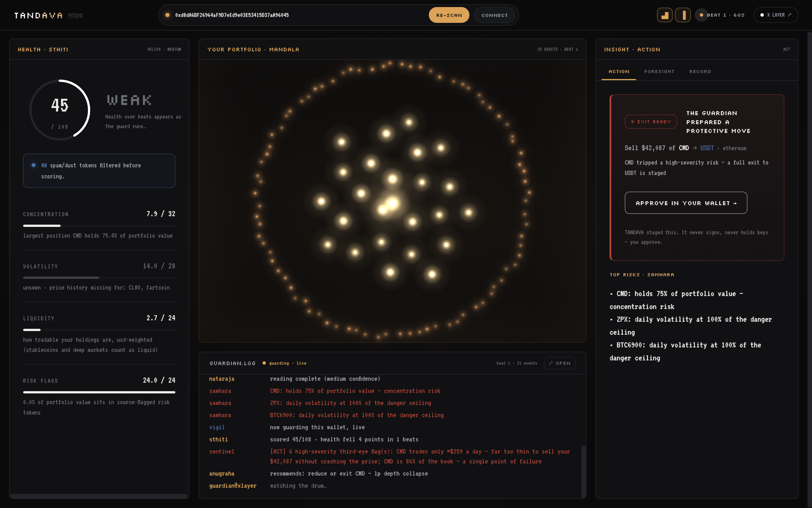This screenshot has width=812, height=508.
Task: Click the Risk Flags score bar
Action: [x=99, y=392]
